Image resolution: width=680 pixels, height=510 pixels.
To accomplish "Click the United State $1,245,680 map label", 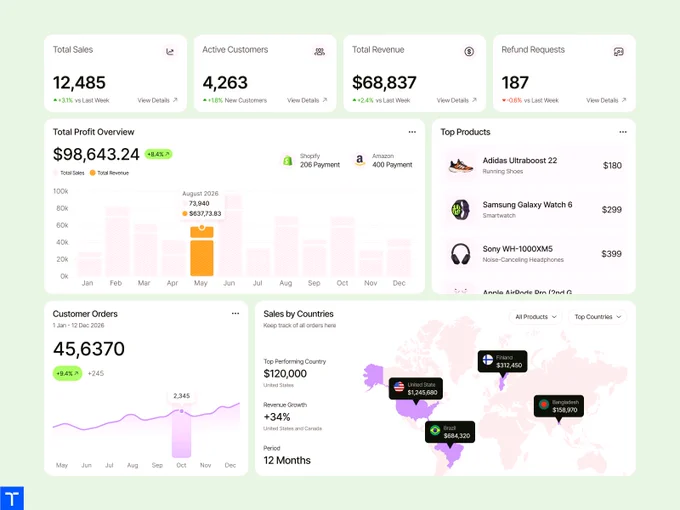I will click(x=416, y=389).
